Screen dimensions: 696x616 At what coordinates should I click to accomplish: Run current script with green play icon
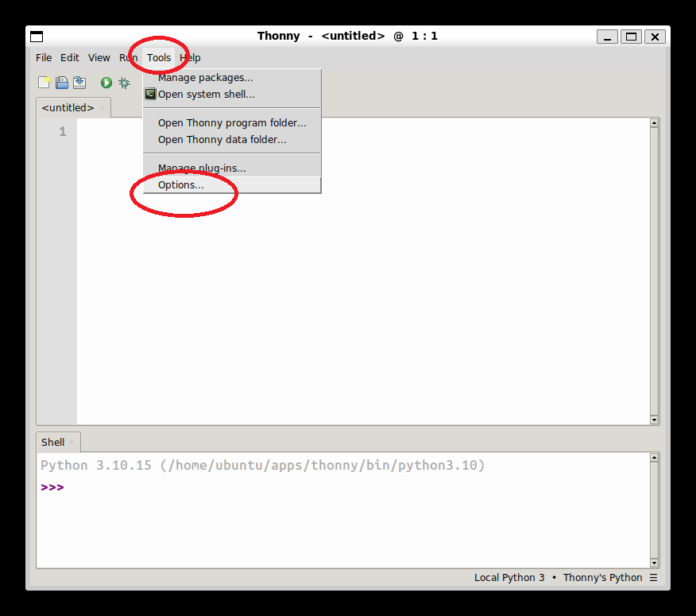[106, 83]
